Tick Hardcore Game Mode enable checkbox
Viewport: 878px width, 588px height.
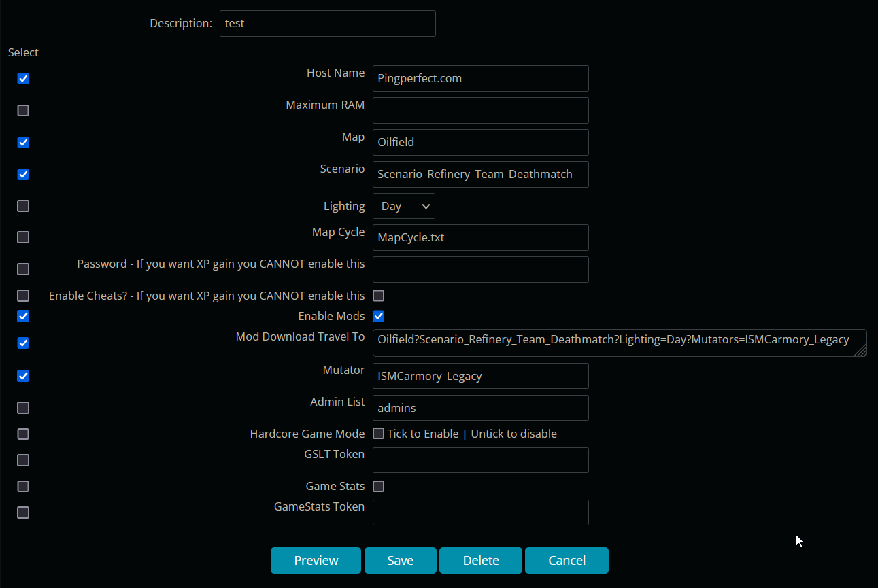379,434
